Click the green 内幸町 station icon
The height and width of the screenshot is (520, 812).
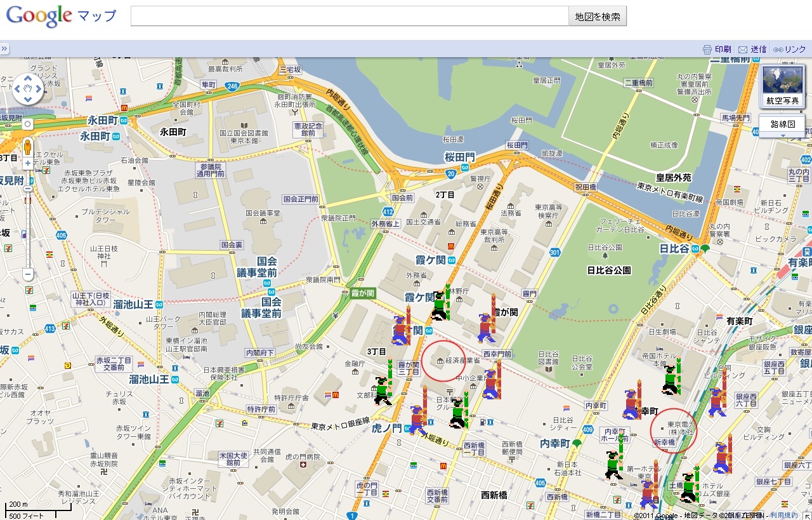(x=577, y=443)
